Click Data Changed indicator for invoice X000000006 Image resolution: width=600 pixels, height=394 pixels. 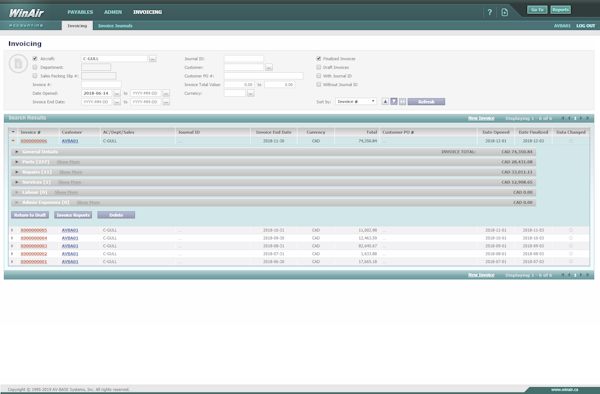tap(571, 141)
